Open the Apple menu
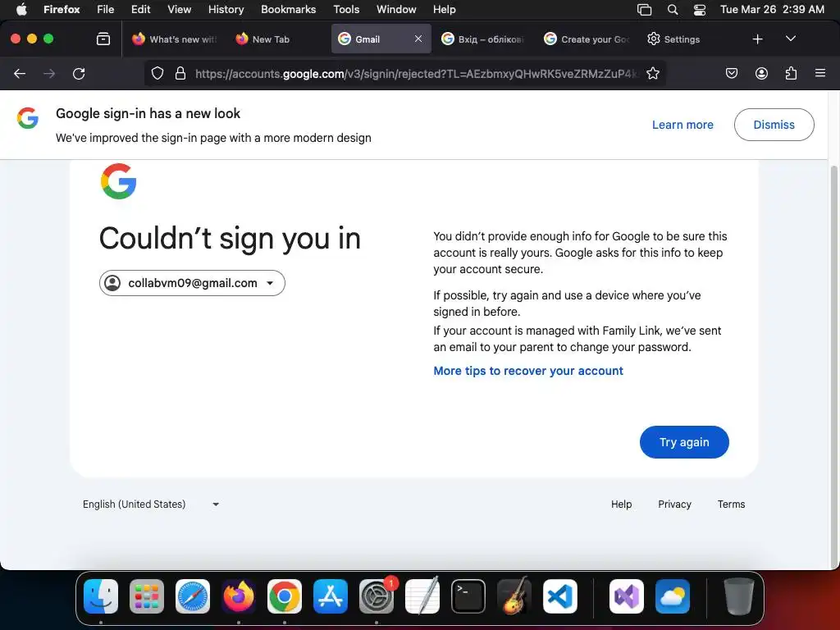 (x=21, y=10)
